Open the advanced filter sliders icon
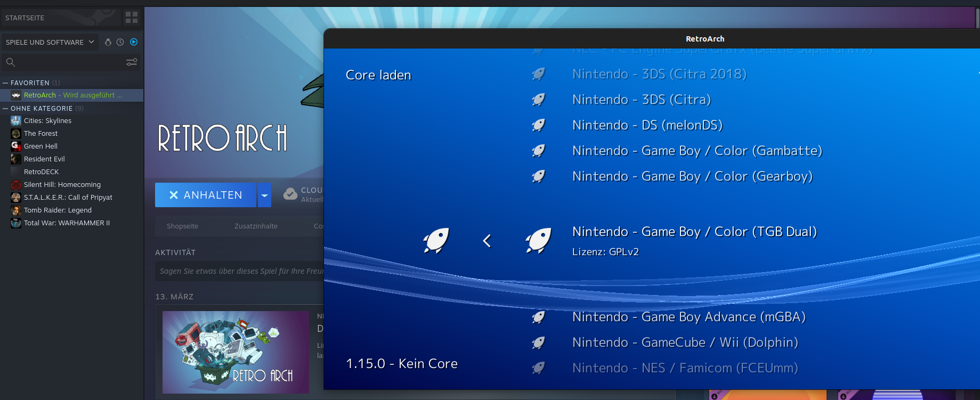This screenshot has width=980, height=400. 132,62
